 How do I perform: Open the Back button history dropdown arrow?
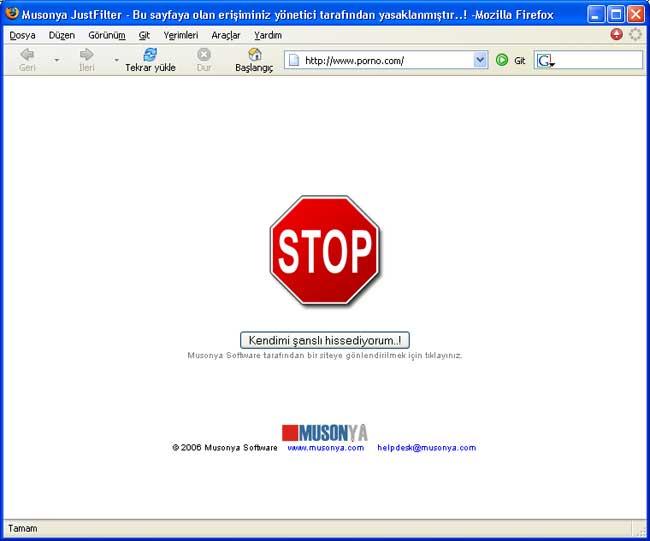click(56, 60)
